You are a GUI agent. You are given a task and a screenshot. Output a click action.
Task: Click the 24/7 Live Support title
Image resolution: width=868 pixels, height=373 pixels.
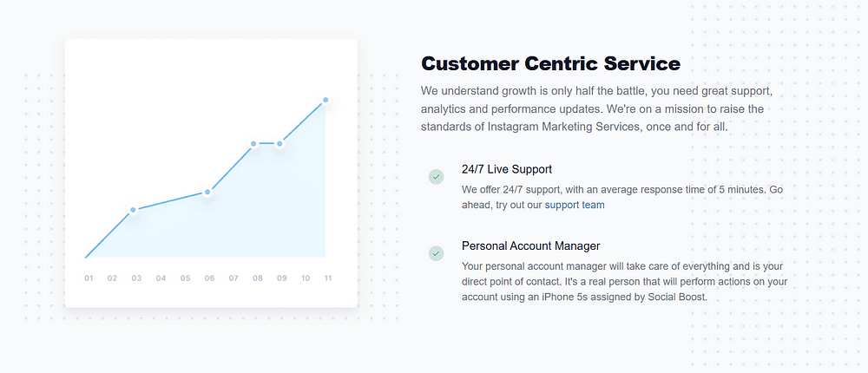pyautogui.click(x=507, y=169)
